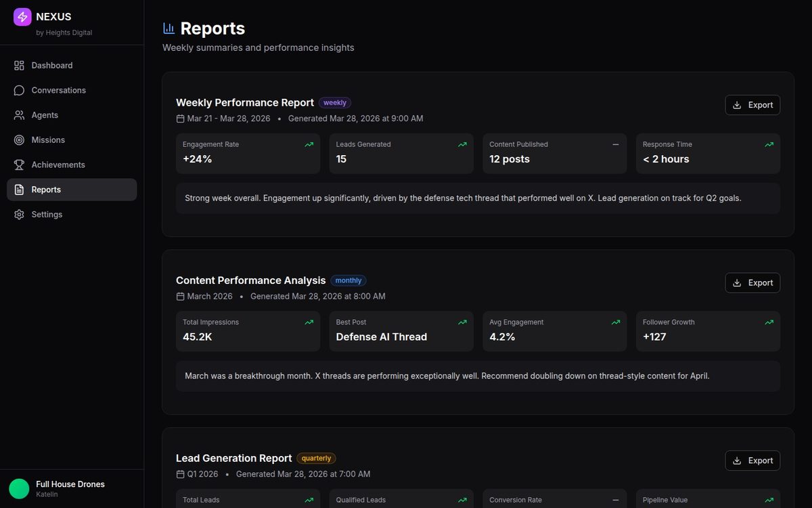The image size is (812, 508).
Task: Click the NEXUS lightning bolt logo
Action: pyautogui.click(x=22, y=17)
